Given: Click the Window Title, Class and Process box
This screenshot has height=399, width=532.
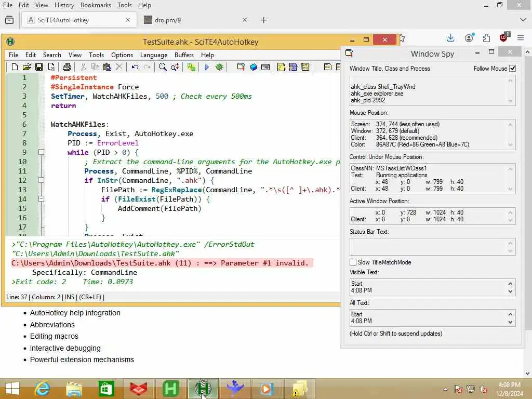Looking at the screenshot, I should tap(433, 90).
